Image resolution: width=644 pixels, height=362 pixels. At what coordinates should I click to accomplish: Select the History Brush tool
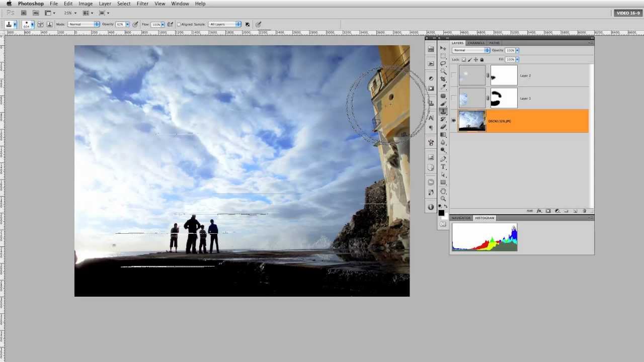point(443,119)
